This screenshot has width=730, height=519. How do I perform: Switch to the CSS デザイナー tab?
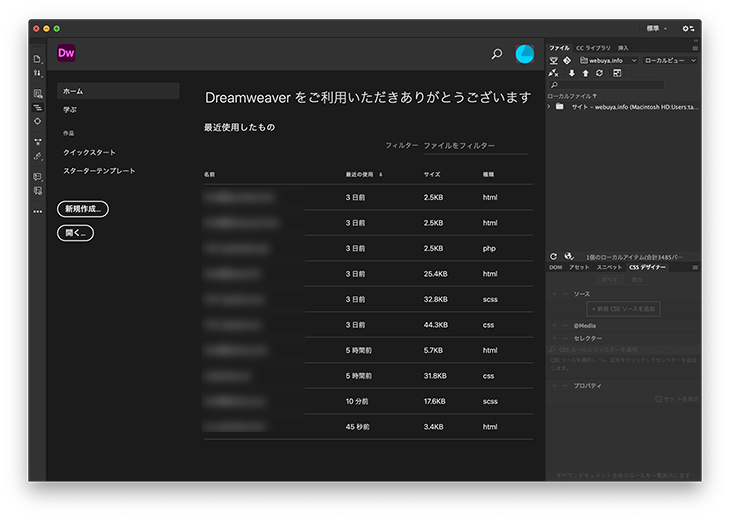(647, 268)
